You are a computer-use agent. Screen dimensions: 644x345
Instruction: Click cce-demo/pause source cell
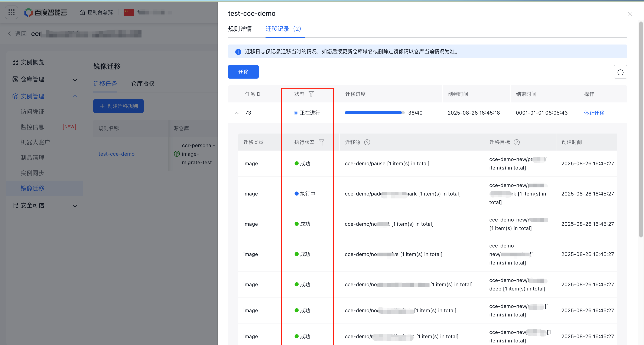387,164
